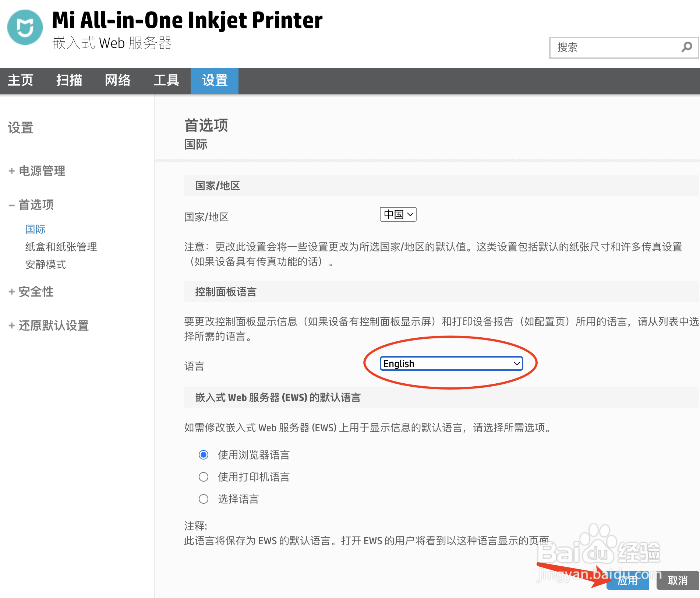
Task: Select the 设置 tab
Action: pyautogui.click(x=215, y=80)
